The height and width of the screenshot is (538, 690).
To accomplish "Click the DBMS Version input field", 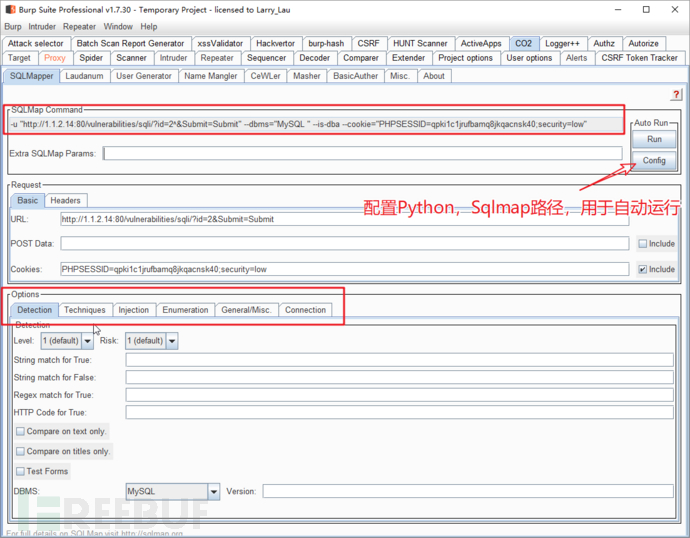I will 468,491.
